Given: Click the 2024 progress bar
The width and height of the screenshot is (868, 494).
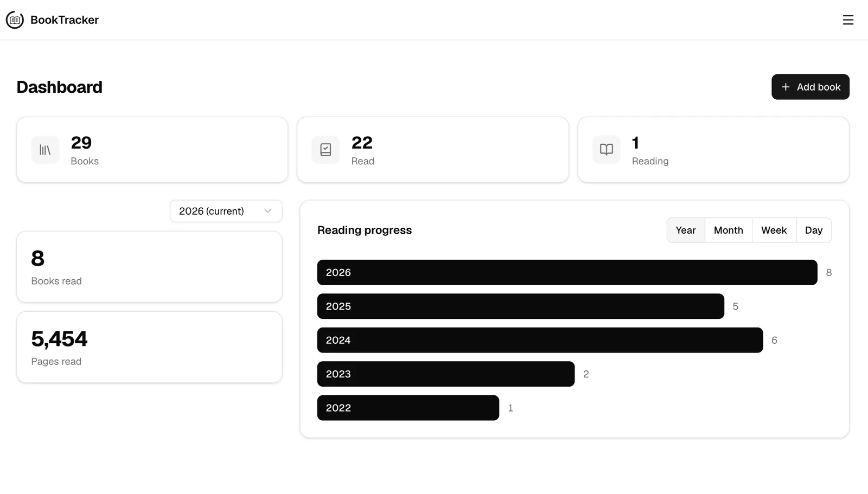Looking at the screenshot, I should click(540, 340).
